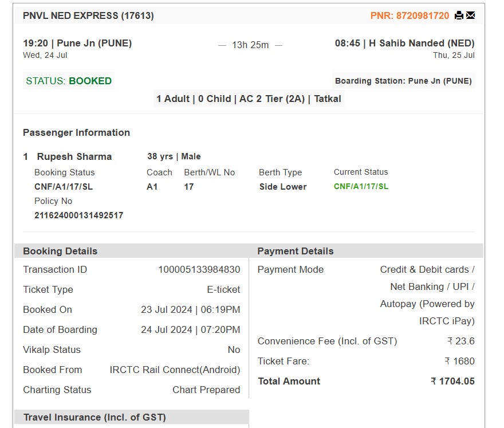This screenshot has width=504, height=428.
Task: Click the PNVL NED EXPRESS train title
Action: [x=88, y=15]
